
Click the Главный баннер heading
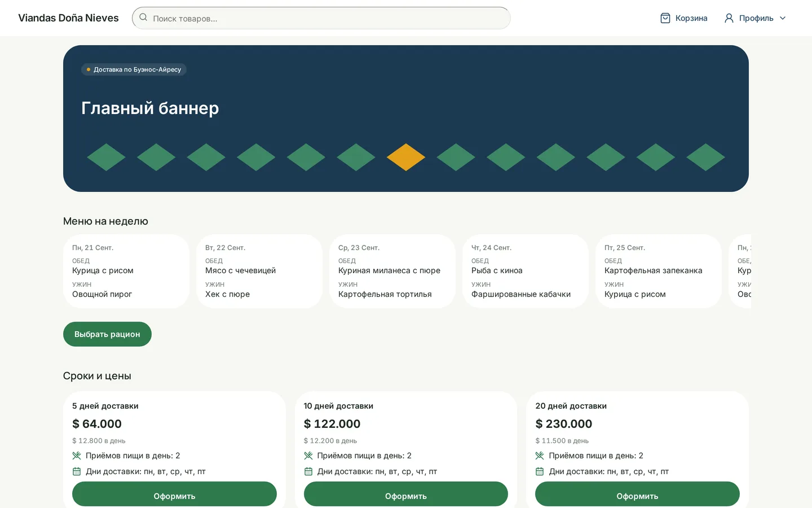point(150,108)
